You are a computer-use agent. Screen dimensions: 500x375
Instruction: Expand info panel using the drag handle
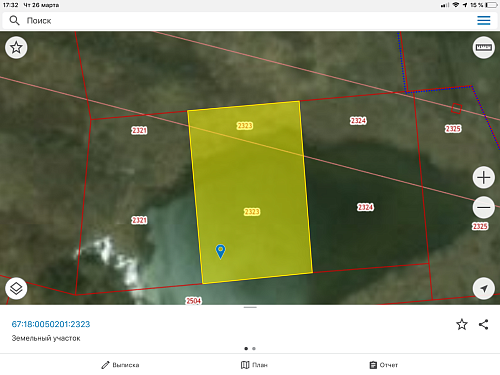(250, 307)
